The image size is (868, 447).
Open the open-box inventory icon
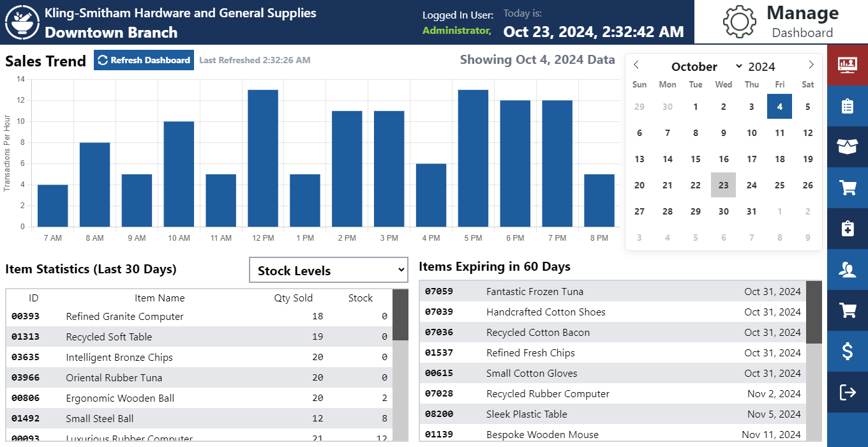pyautogui.click(x=847, y=147)
